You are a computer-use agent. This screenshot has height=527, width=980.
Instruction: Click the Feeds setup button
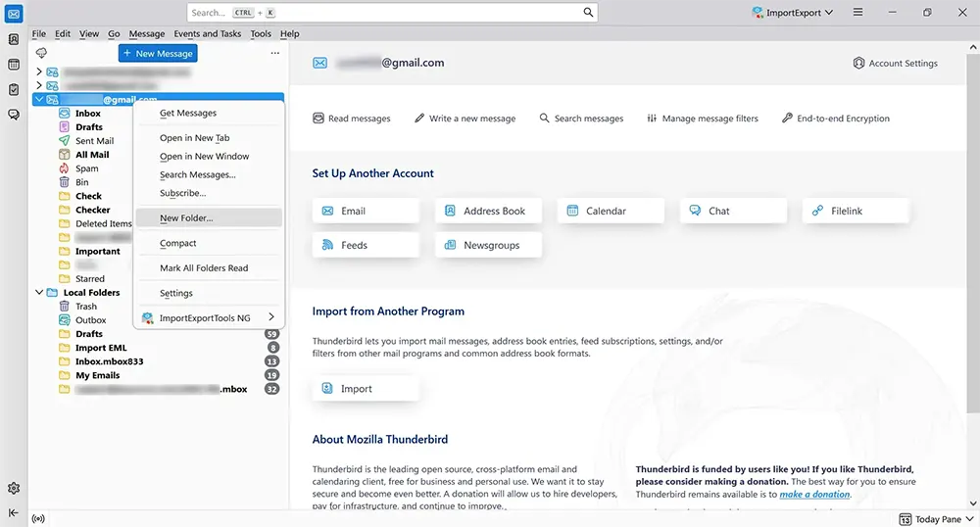click(x=366, y=246)
